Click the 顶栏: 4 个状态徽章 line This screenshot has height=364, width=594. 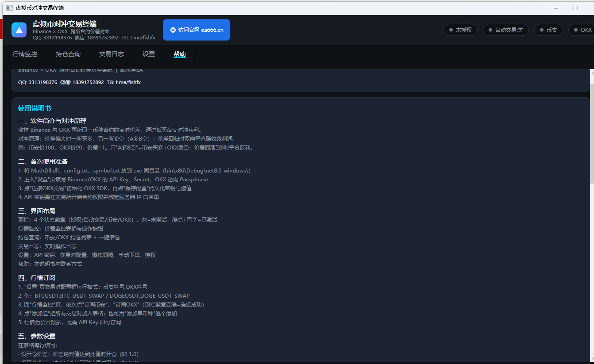tap(118, 219)
